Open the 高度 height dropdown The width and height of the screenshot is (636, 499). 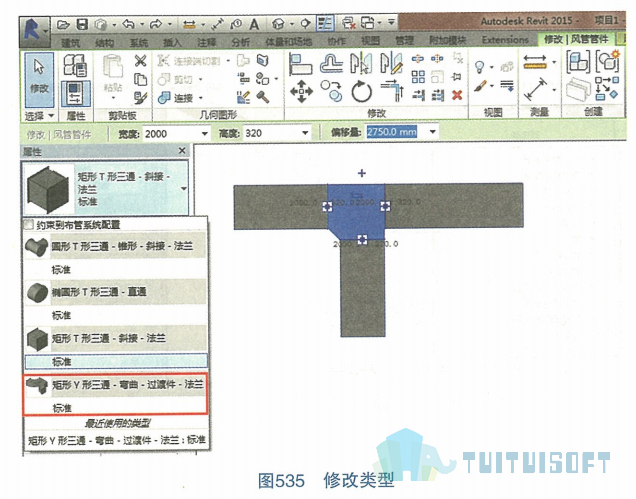point(305,133)
